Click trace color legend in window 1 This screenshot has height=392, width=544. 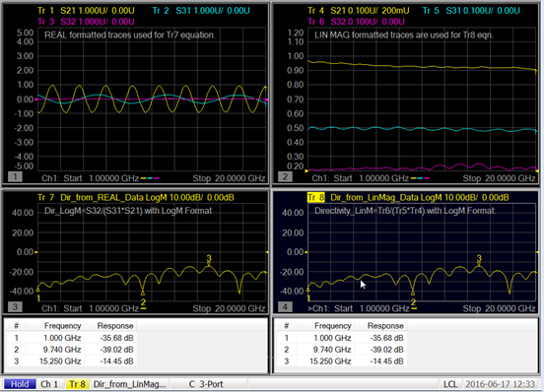[x=150, y=178]
